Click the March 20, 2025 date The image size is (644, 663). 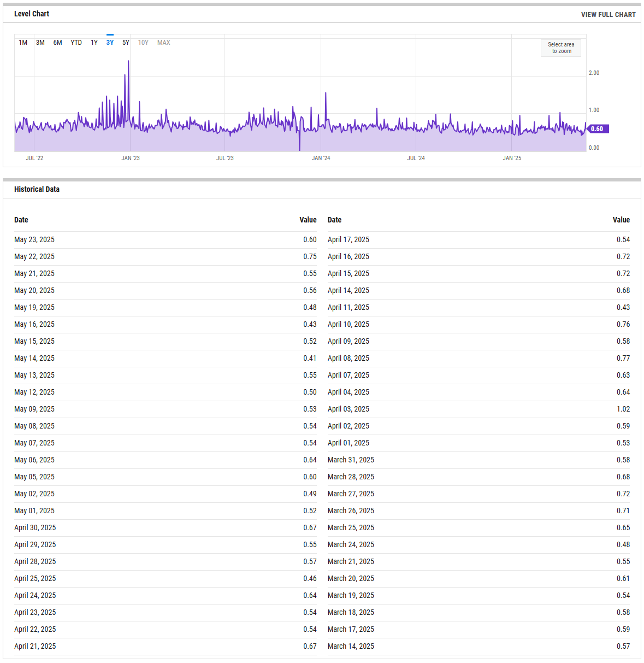(x=351, y=578)
